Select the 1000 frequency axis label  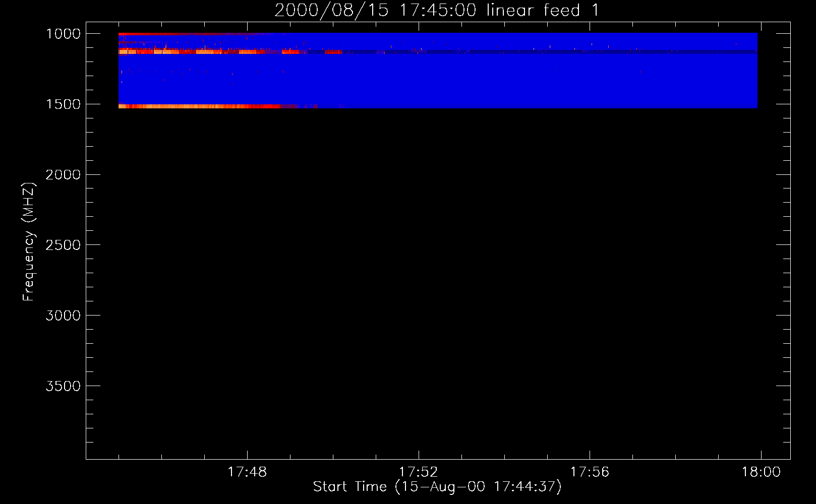pos(63,34)
